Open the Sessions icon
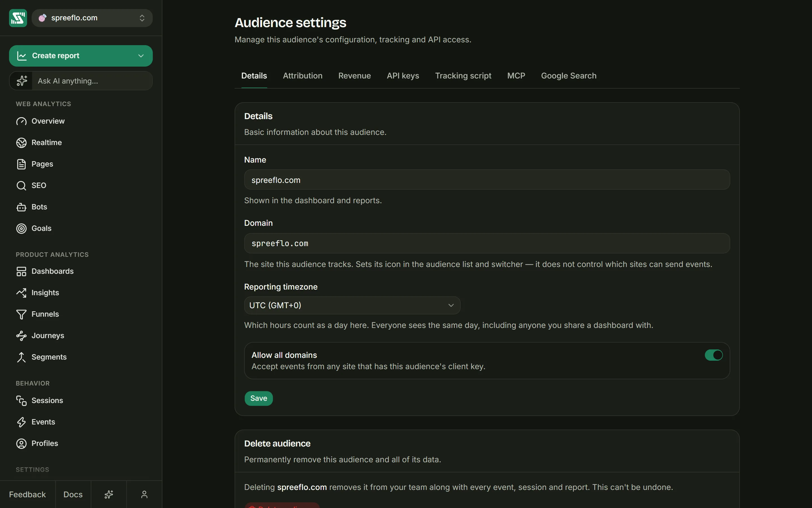Screen dimensions: 812x508 click(21, 400)
